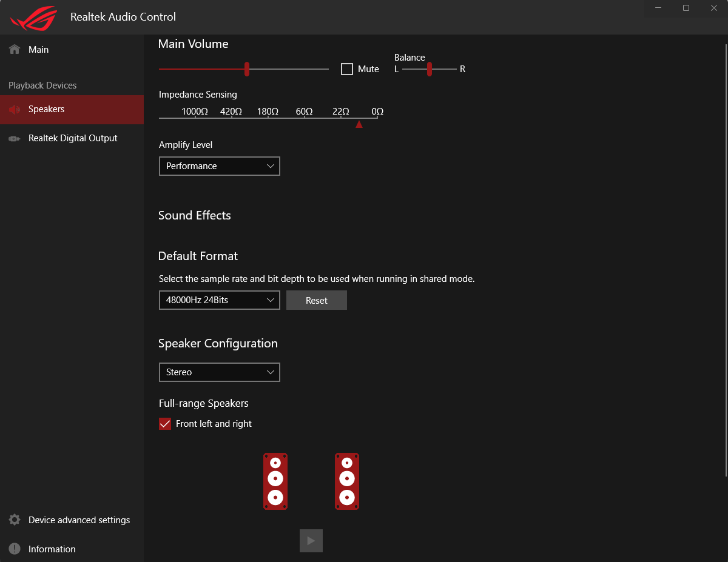Viewport: 728px width, 562px height.
Task: Click the right front speaker image
Action: (347, 481)
